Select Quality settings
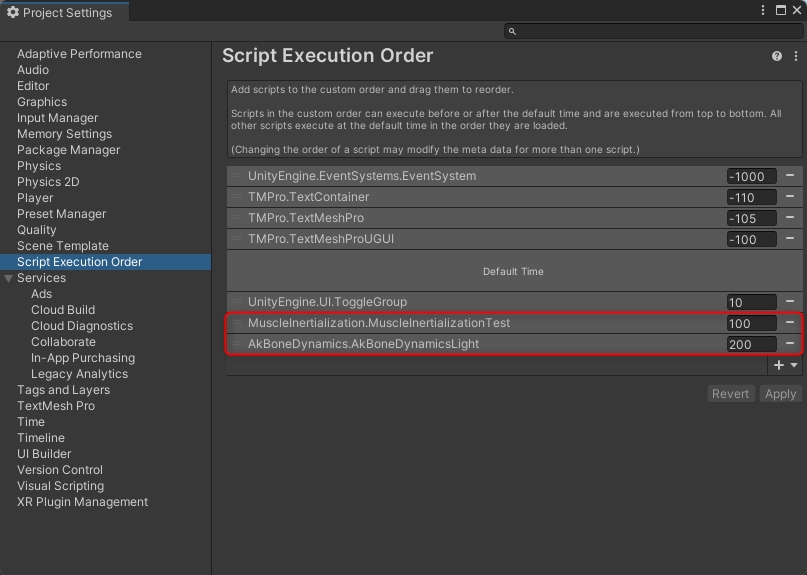This screenshot has height=575, width=807. tap(37, 230)
